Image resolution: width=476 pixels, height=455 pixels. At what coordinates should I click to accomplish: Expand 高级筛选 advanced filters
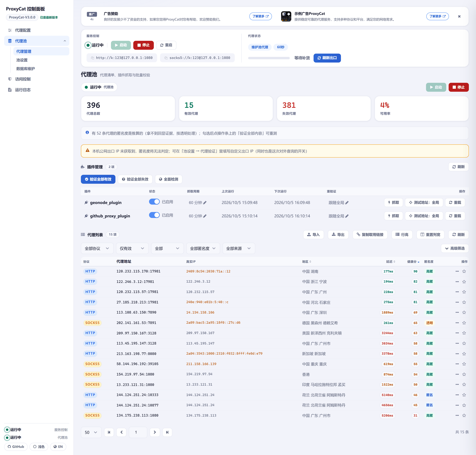(x=455, y=248)
